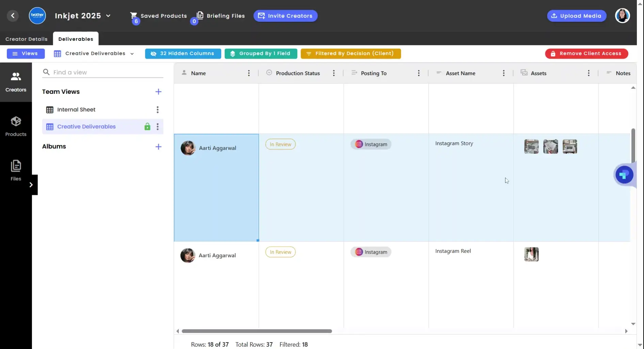
Task: Click the back arrow next to the brother logo
Action: point(13,16)
